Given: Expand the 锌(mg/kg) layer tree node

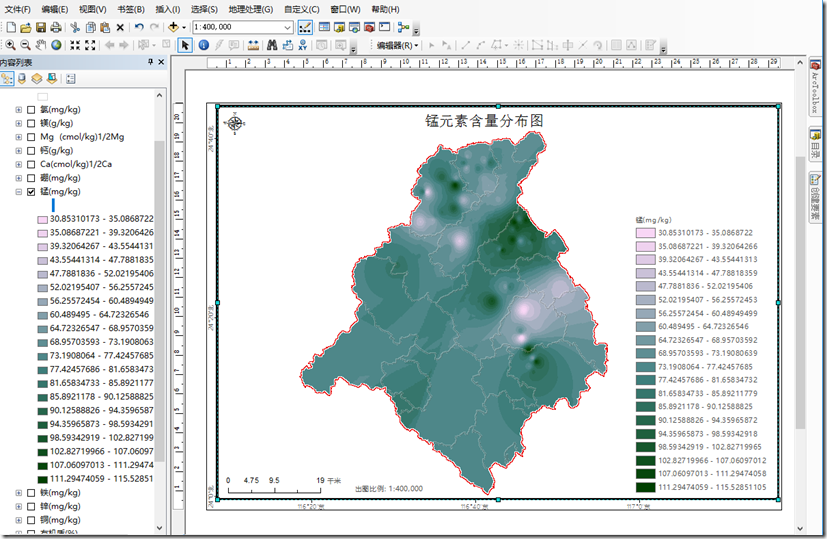Looking at the screenshot, I should 18,507.
